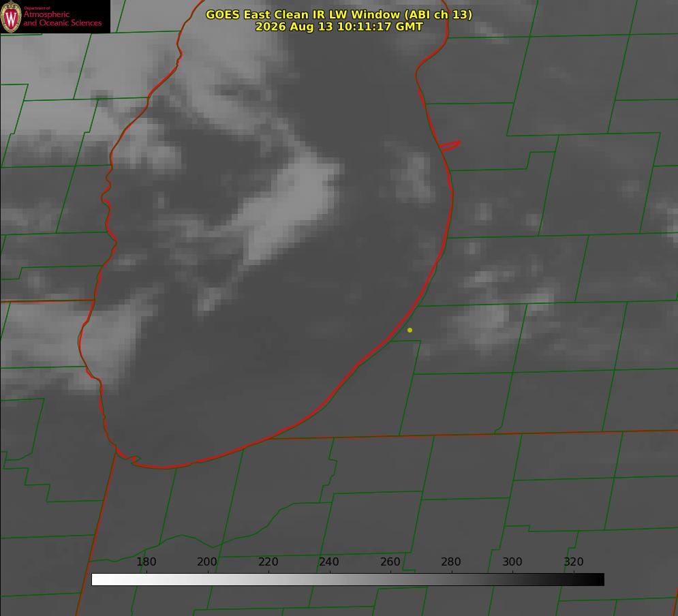Click the 180 label on the colorbar
This screenshot has height=616, width=678.
pos(146,561)
